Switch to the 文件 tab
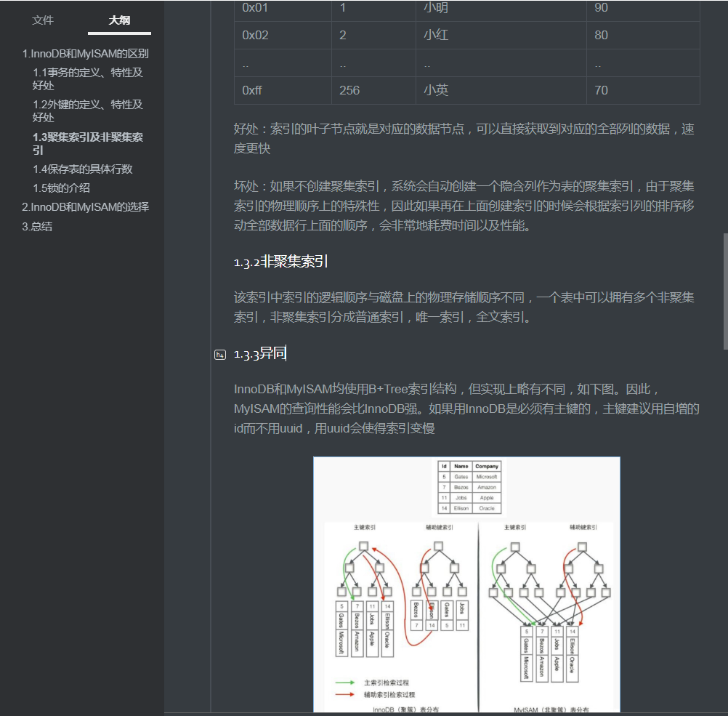The image size is (728, 716). click(43, 20)
